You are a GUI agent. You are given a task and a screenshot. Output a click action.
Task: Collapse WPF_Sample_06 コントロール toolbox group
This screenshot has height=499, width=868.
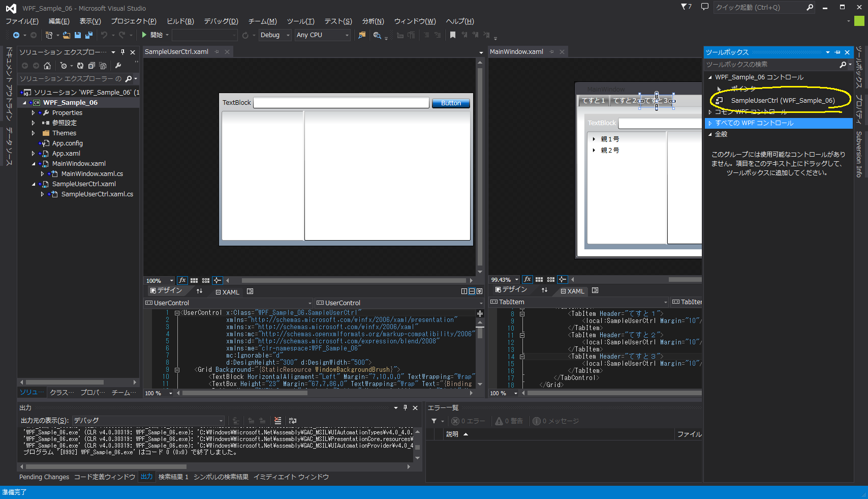[710, 77]
